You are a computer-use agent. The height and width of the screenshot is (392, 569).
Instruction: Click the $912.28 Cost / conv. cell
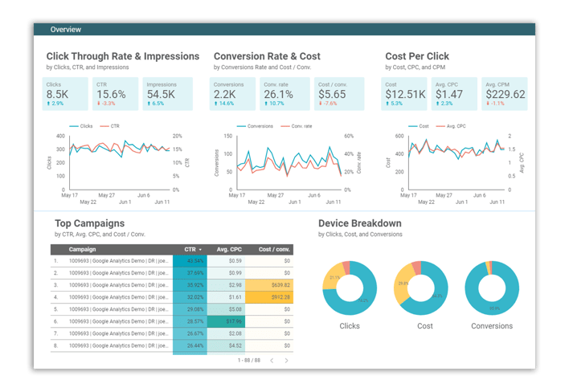click(269, 297)
